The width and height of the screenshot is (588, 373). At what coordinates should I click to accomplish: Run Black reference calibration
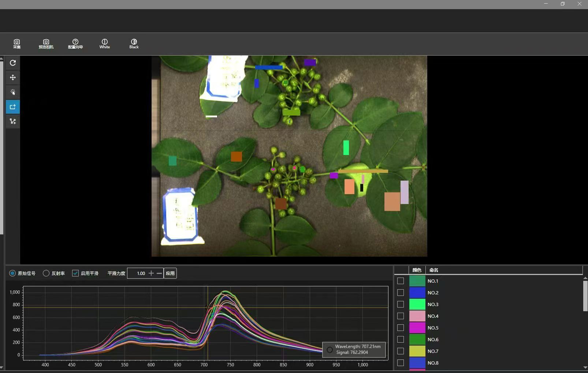134,44
